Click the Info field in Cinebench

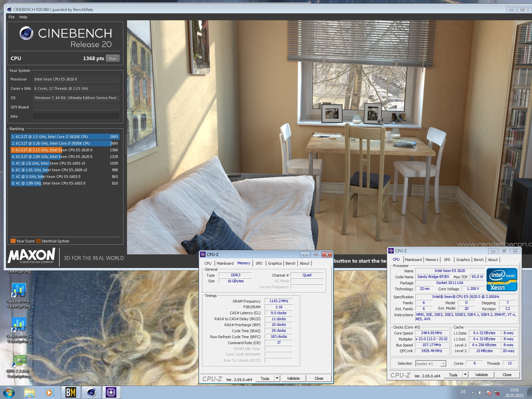76,116
